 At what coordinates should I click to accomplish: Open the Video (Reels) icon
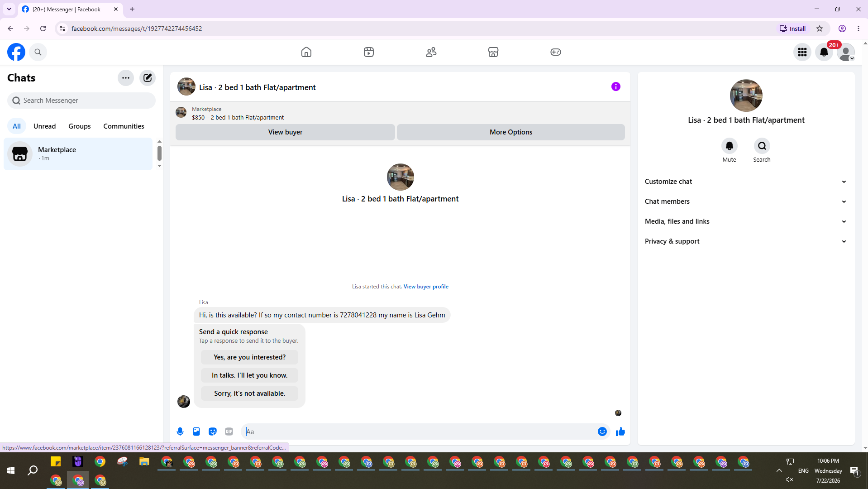(x=369, y=52)
